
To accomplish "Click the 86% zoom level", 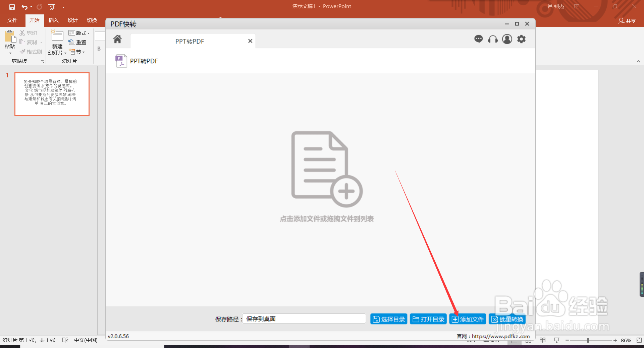I will click(626, 340).
